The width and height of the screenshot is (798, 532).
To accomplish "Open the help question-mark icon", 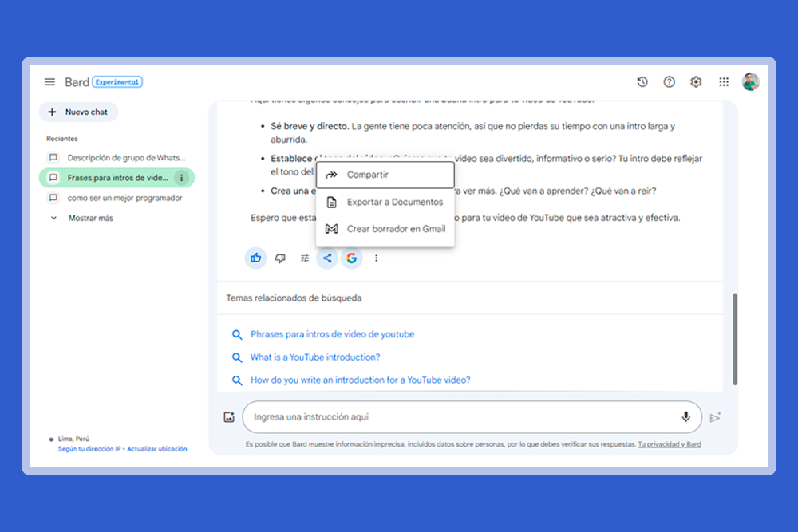I will click(670, 81).
